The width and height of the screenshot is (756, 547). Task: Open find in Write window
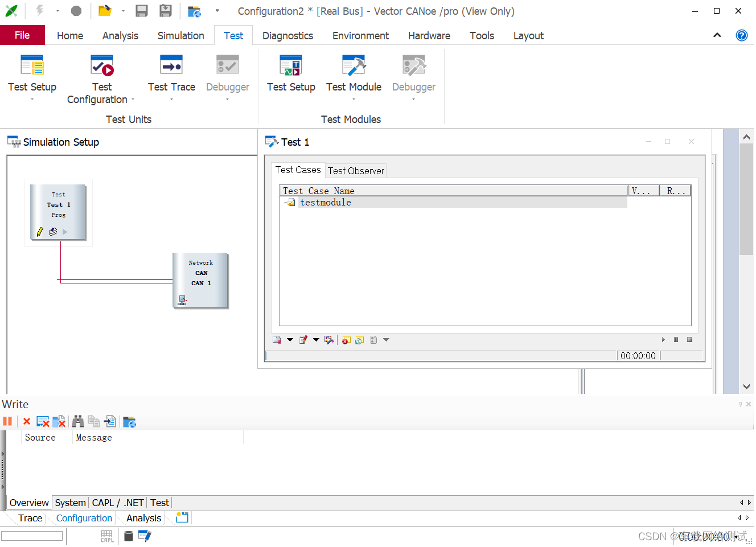click(x=77, y=421)
